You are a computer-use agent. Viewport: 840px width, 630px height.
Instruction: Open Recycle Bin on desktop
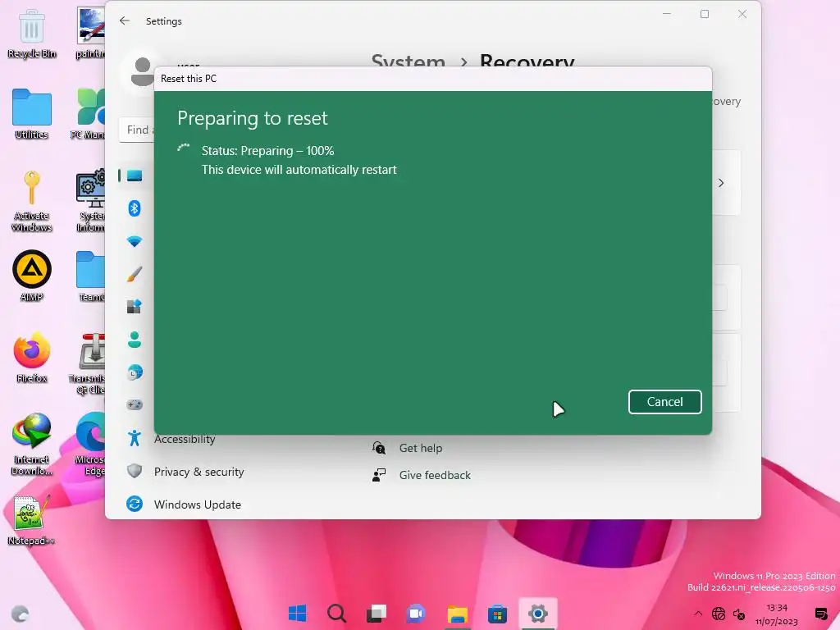[32, 34]
